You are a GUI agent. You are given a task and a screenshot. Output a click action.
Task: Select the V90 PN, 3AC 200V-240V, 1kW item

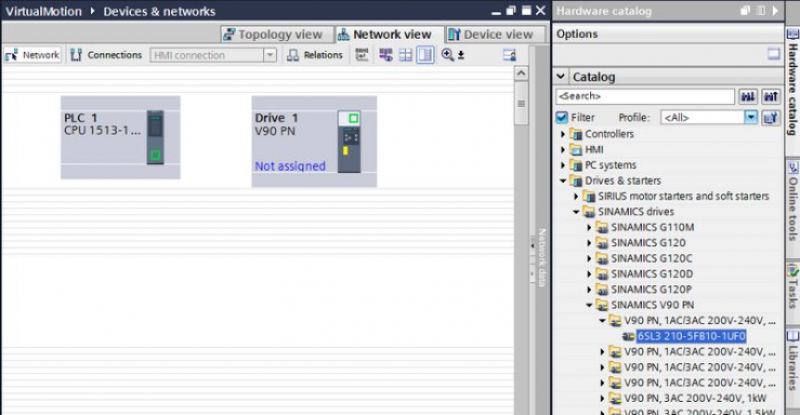coord(695,398)
